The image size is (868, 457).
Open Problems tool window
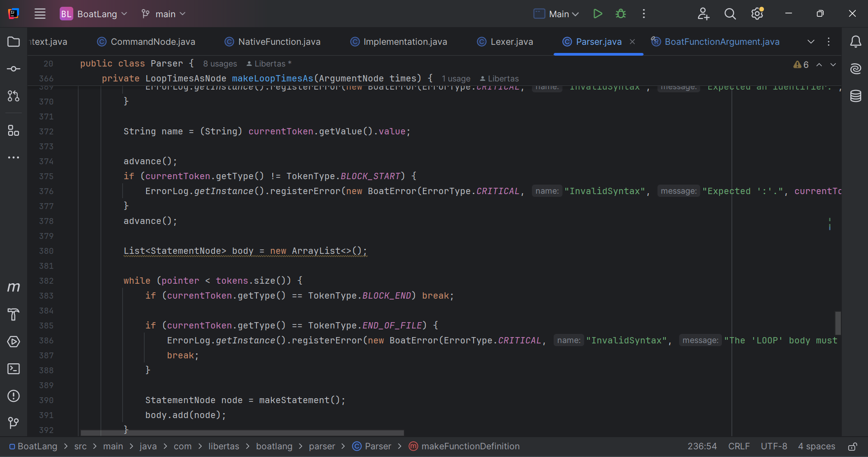click(14, 396)
